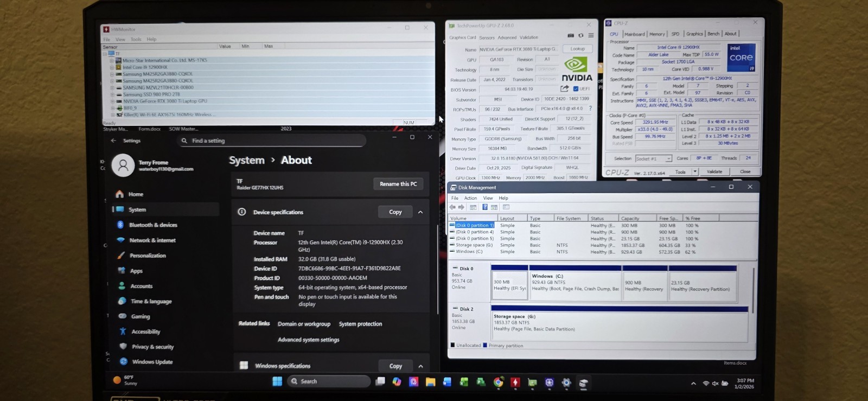The width and height of the screenshot is (868, 401).
Task: Open the System protection link
Action: pos(360,324)
